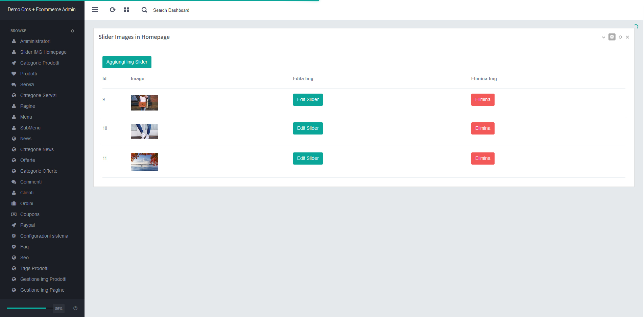Click the power icon at sidebar bottom

[x=75, y=308]
